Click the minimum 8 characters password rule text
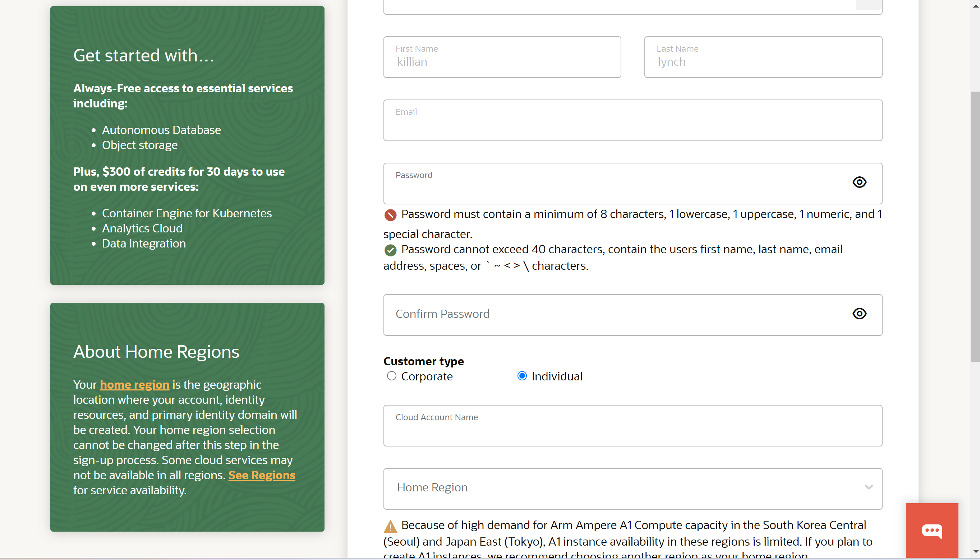The width and height of the screenshot is (980, 560). click(632, 224)
